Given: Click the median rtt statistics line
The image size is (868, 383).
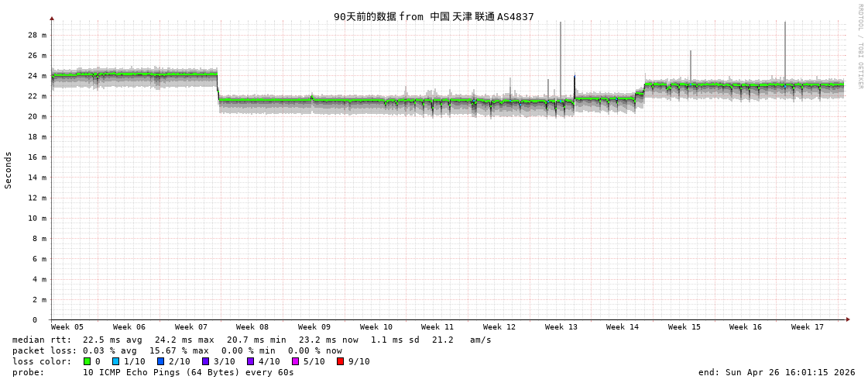Looking at the screenshot, I should [252, 340].
